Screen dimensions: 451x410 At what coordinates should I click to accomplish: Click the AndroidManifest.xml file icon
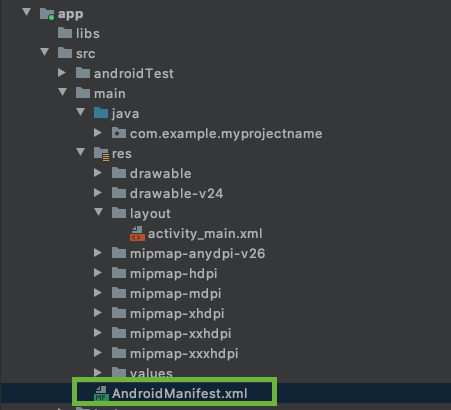click(101, 393)
